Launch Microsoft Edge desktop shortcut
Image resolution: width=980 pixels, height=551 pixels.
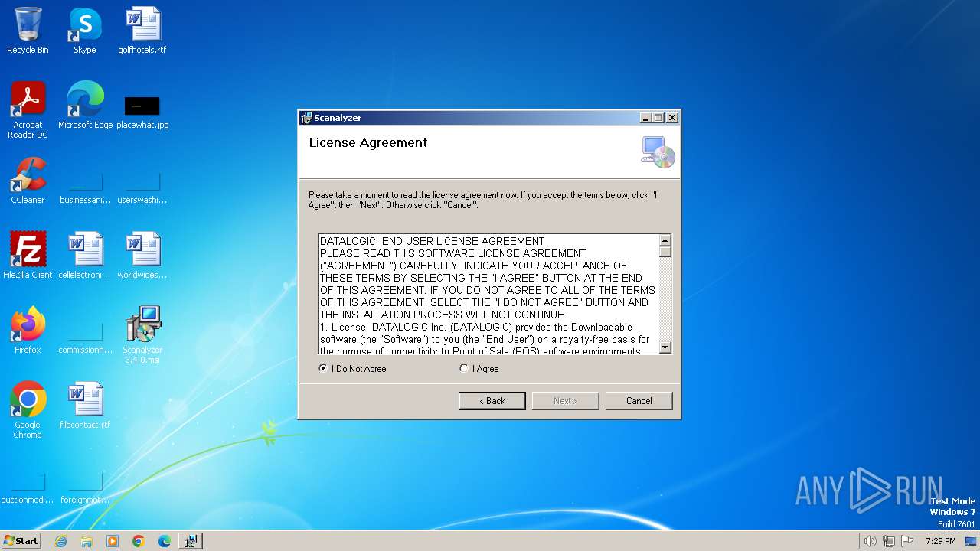(x=85, y=105)
